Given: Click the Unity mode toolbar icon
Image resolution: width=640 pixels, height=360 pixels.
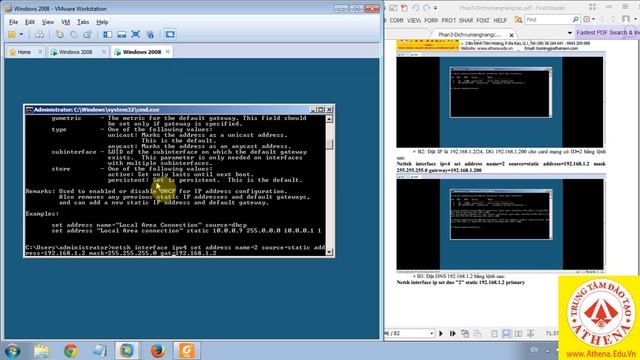Looking at the screenshot, I should pyautogui.click(x=150, y=35).
